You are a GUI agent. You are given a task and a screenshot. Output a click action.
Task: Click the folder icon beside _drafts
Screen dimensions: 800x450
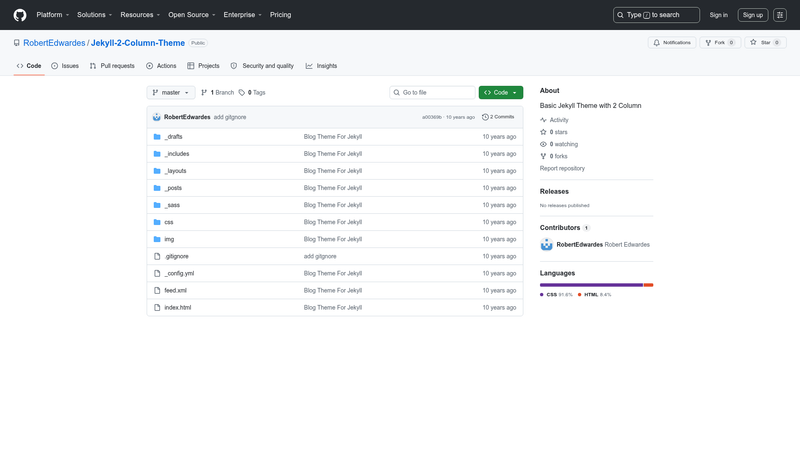click(157, 137)
